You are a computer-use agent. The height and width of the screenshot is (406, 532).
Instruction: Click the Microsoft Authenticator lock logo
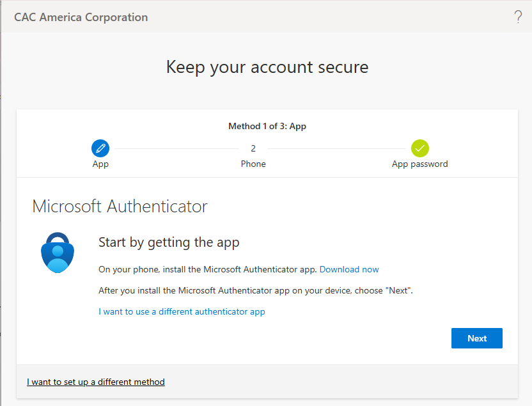point(58,253)
